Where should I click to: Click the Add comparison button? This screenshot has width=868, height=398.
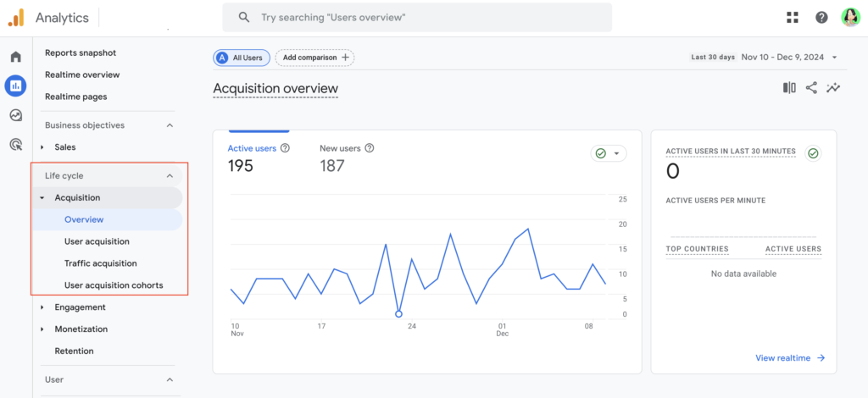click(x=314, y=58)
